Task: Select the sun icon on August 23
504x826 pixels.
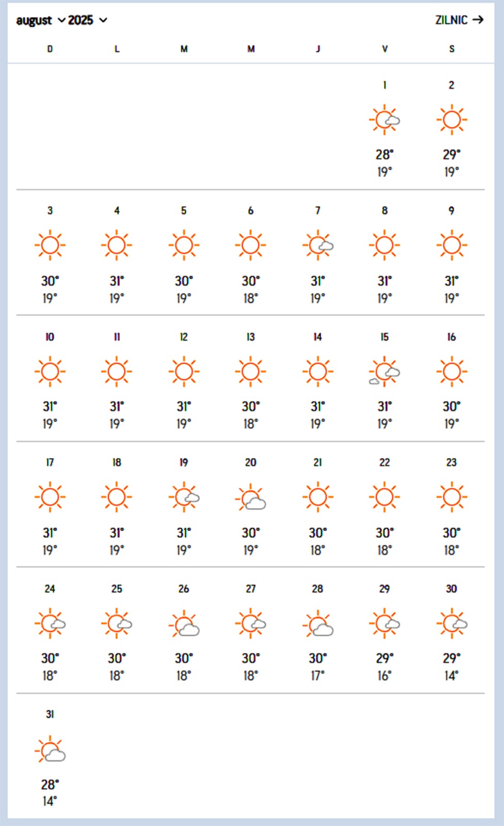Action: tap(451, 498)
